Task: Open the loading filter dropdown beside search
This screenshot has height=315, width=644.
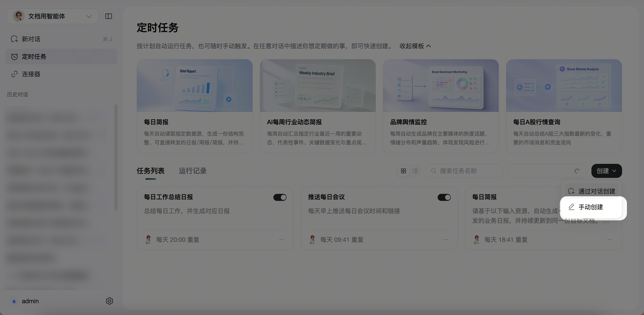Action: click(x=547, y=171)
